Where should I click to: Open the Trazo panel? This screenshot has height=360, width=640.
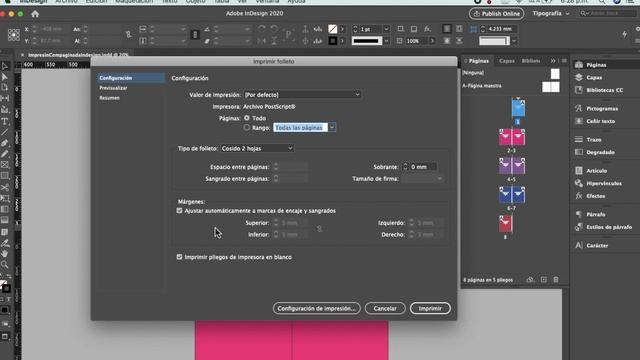pyautogui.click(x=588, y=140)
